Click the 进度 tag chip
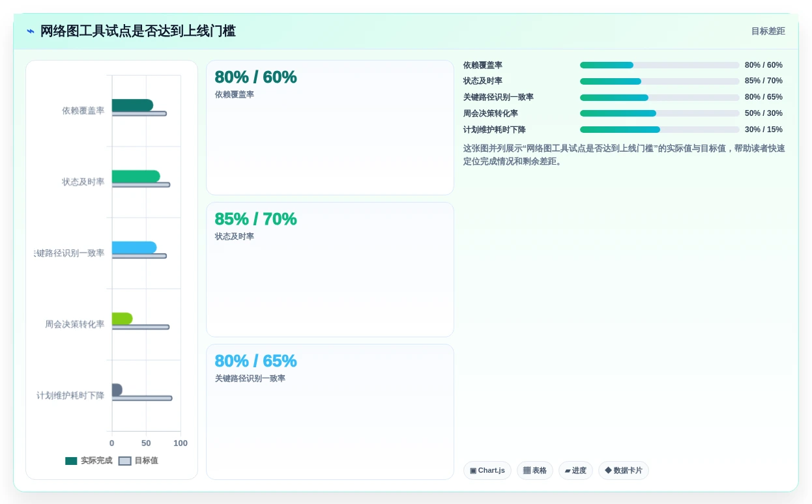812x504 pixels. click(x=575, y=470)
